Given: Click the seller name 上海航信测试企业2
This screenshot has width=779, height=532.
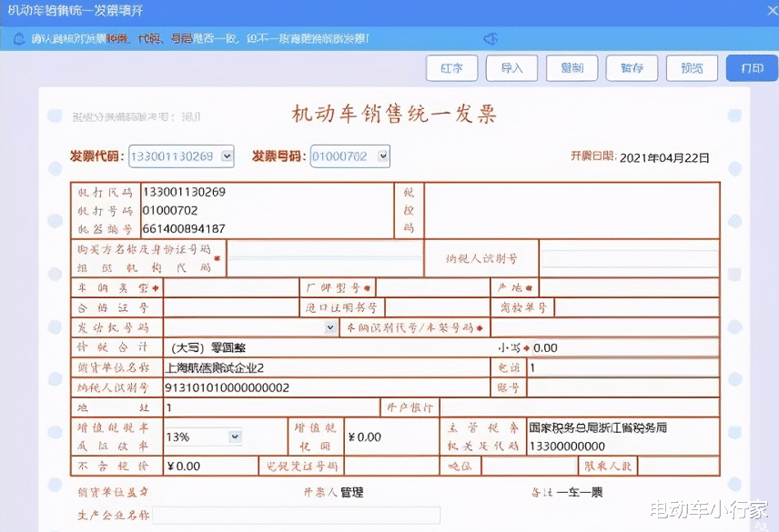Looking at the screenshot, I should point(215,367).
